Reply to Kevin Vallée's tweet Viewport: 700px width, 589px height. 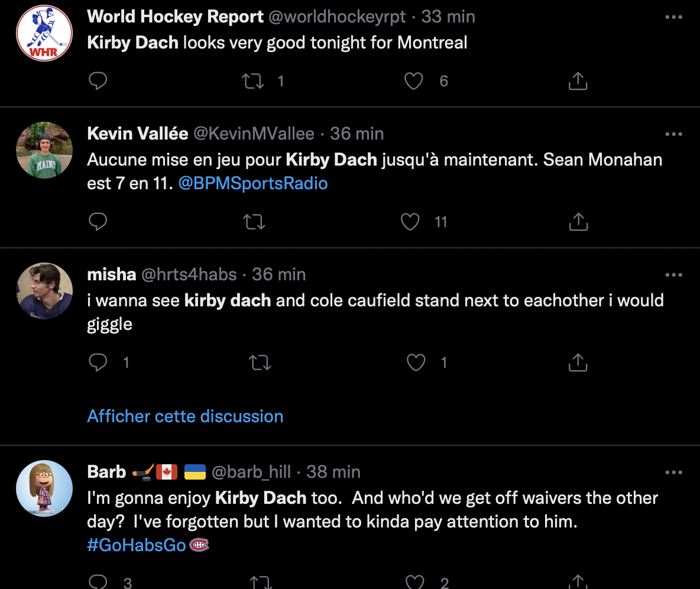pyautogui.click(x=98, y=222)
